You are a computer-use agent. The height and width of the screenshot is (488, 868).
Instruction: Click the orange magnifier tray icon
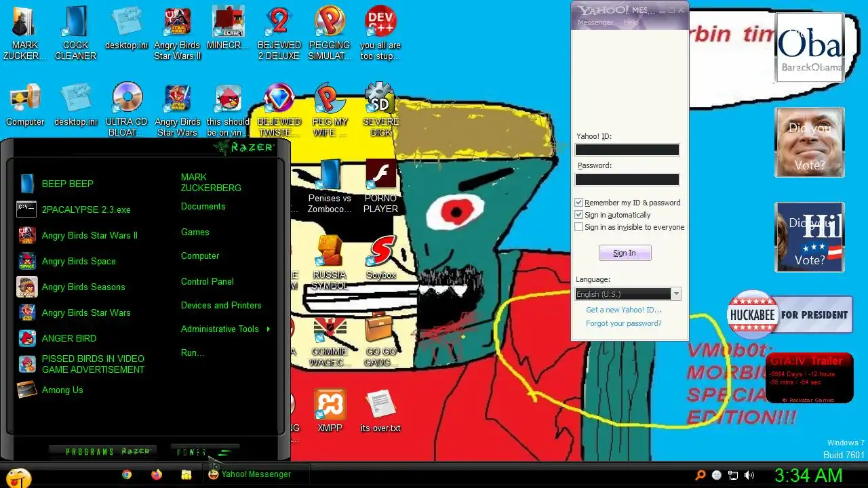click(x=701, y=476)
